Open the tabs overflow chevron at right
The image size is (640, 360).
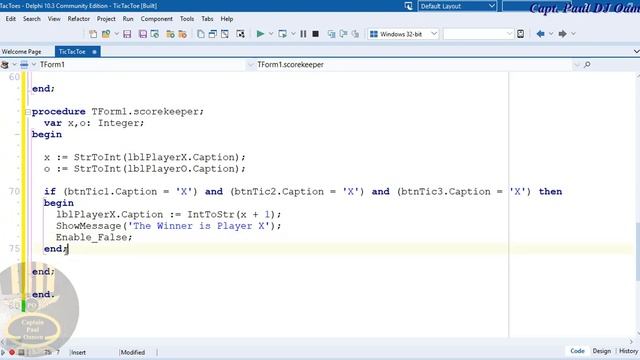click(x=636, y=51)
